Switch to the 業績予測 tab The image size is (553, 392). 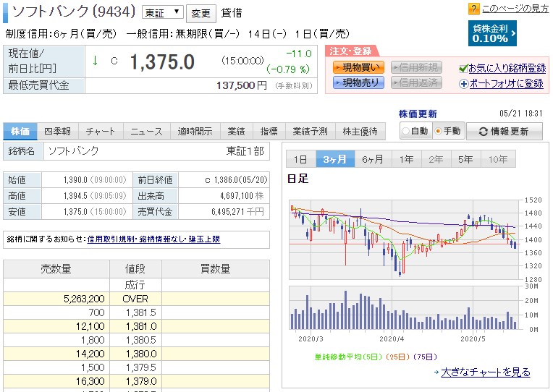click(x=311, y=132)
